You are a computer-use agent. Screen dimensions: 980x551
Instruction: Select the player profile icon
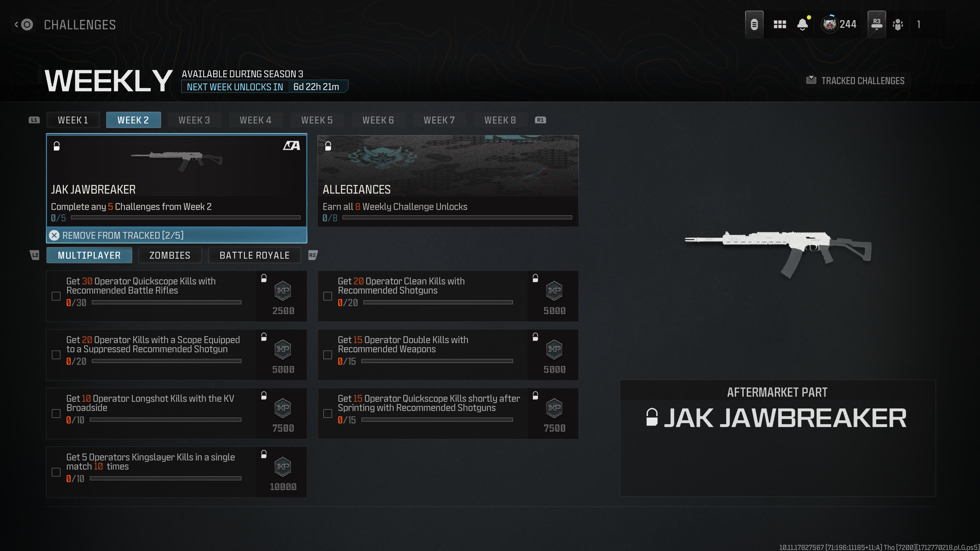pos(829,24)
